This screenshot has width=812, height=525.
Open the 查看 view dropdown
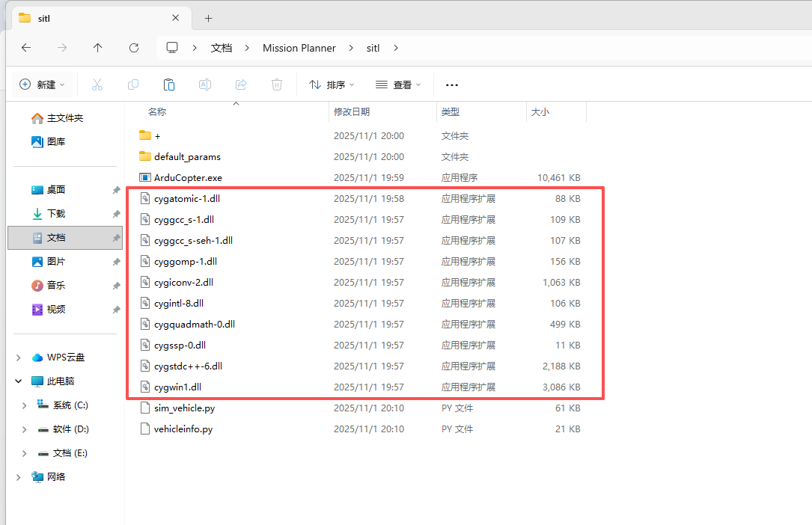398,85
